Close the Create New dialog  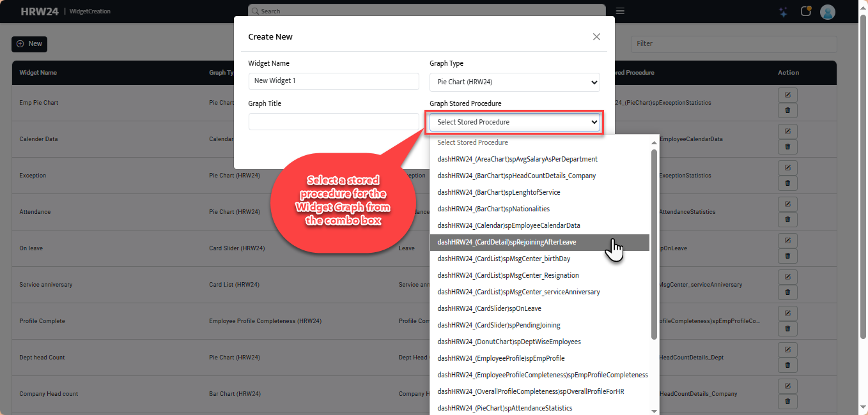click(x=596, y=37)
